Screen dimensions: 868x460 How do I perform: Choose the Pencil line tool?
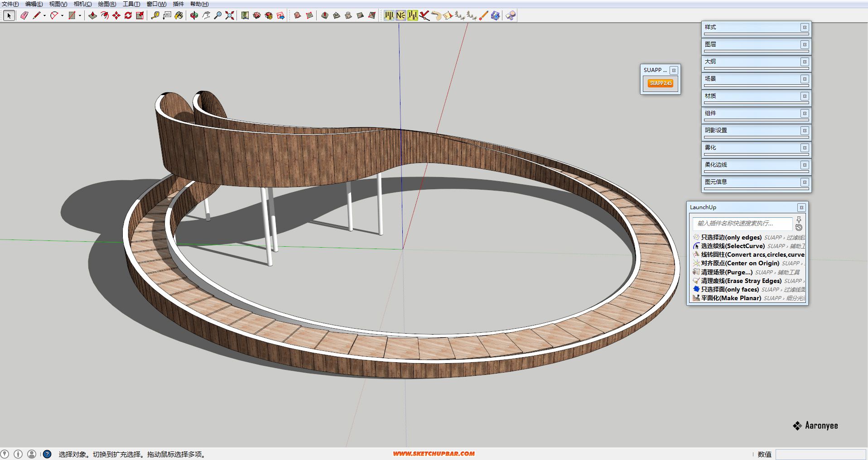tap(36, 15)
